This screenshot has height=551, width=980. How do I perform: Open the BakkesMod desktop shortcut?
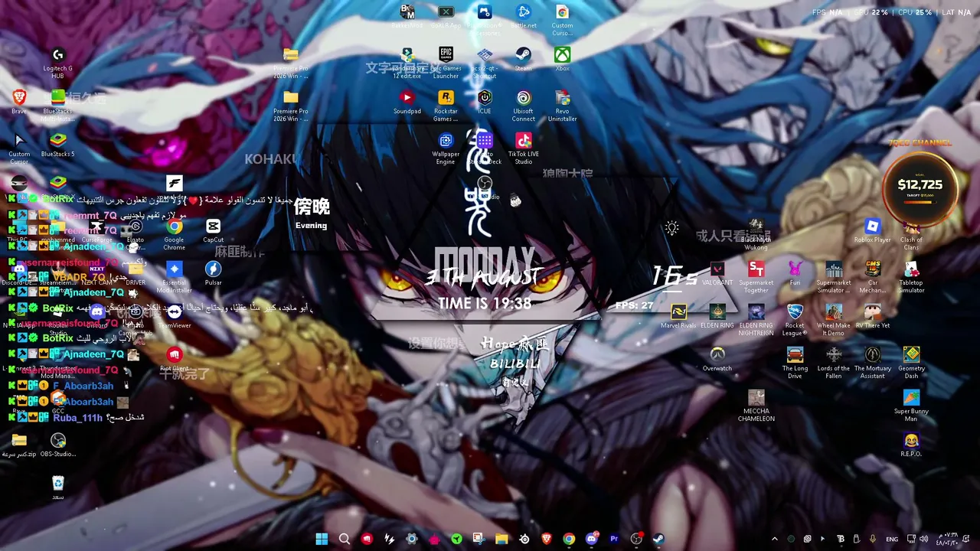coord(407,18)
